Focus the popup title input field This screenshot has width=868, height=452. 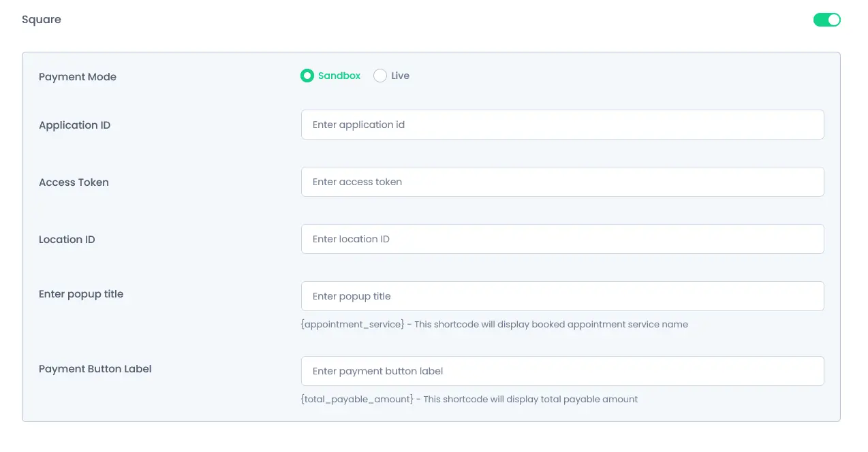pyautogui.click(x=563, y=296)
